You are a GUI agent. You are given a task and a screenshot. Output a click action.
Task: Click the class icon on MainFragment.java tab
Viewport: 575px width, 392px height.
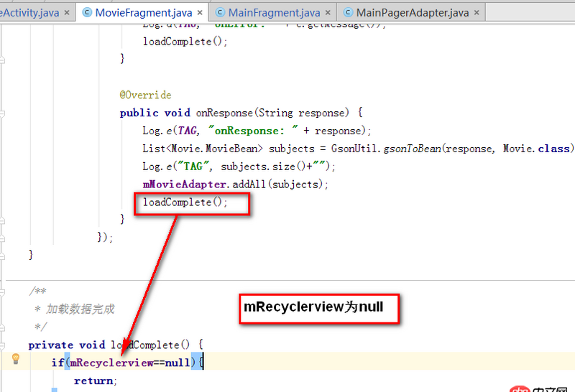[220, 13]
